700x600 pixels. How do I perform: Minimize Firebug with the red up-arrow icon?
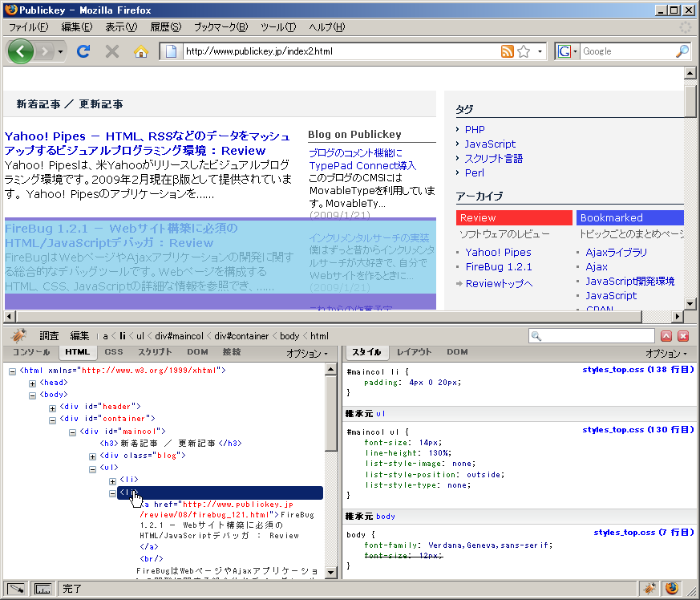point(666,336)
